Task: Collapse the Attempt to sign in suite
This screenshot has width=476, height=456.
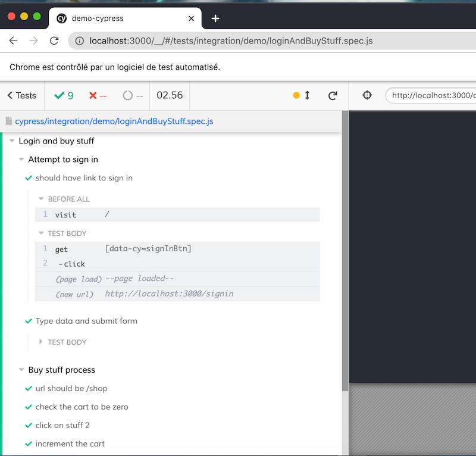Action: pos(21,160)
